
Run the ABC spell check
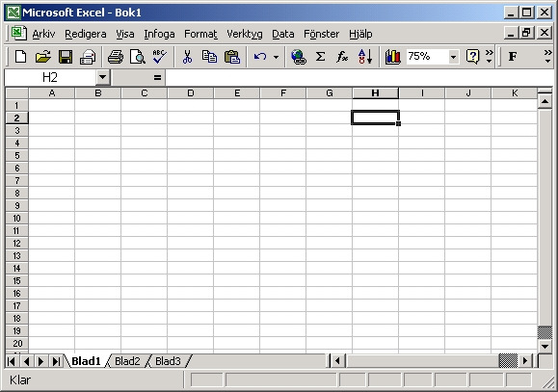coord(159,57)
